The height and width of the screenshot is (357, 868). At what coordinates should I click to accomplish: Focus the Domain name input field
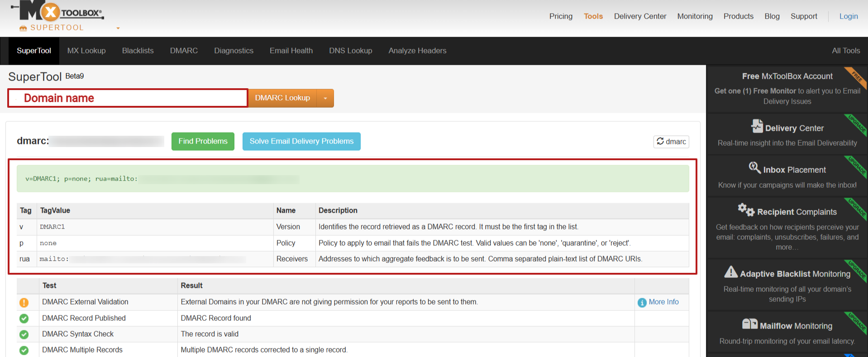pos(128,98)
